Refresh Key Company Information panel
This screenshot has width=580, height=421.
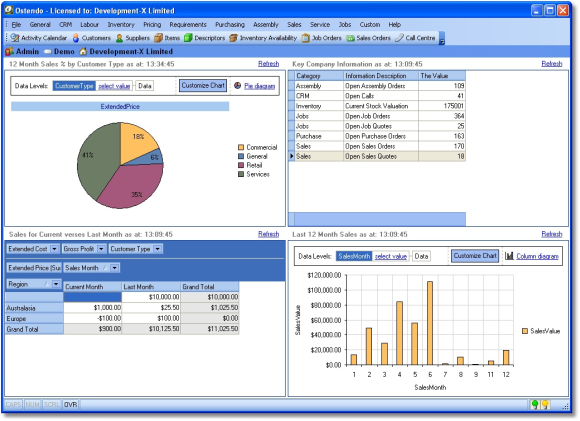(552, 64)
